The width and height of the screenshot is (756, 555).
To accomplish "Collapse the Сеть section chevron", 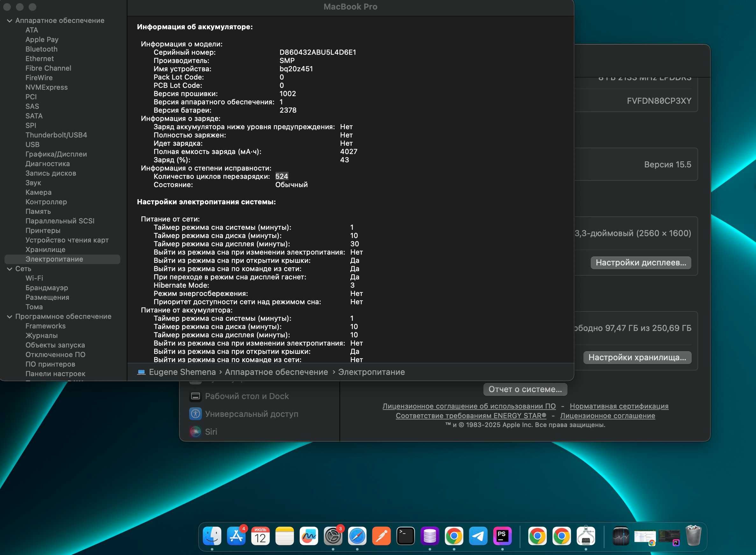I will click(10, 269).
